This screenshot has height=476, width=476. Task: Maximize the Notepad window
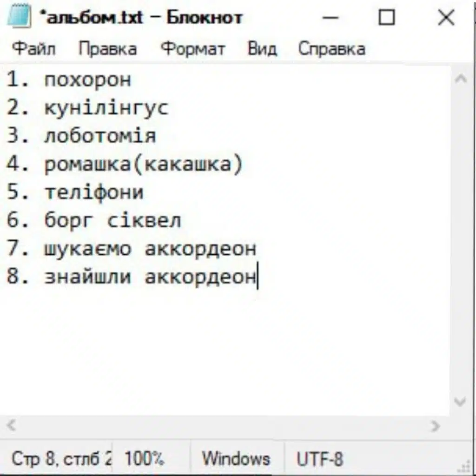386,18
